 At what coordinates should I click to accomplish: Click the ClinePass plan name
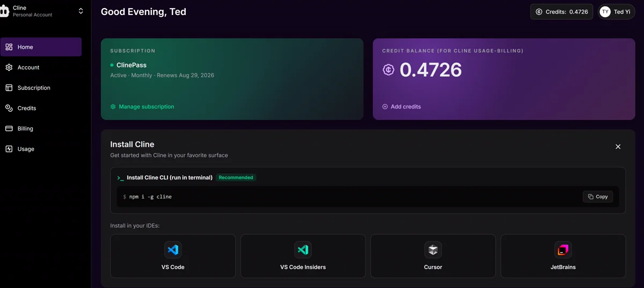[131, 65]
